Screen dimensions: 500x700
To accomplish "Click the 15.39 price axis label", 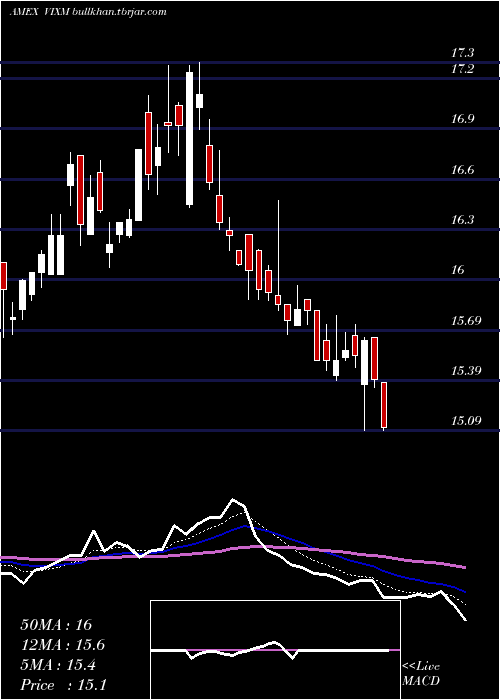I will pos(466,371).
